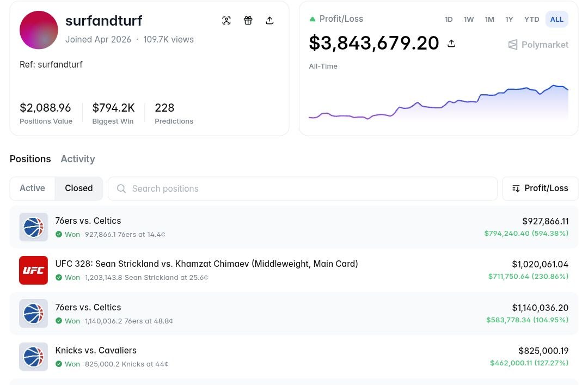Image resolution: width=588 pixels, height=385 pixels.
Task: Click the $711,750.64 (230.86%) profit value
Action: click(528, 277)
